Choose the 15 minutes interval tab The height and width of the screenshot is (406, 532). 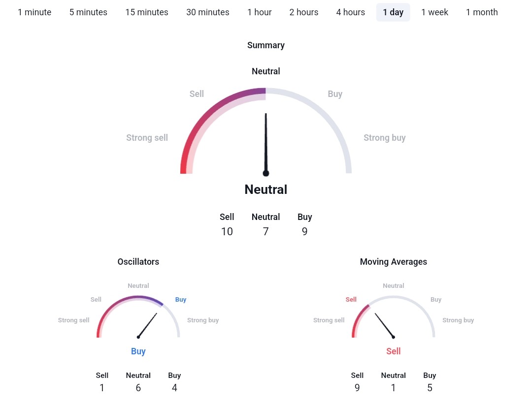(x=147, y=12)
